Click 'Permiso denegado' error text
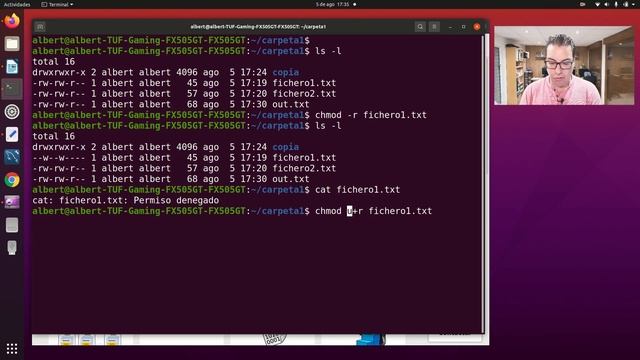640x360 pixels. 176,200
